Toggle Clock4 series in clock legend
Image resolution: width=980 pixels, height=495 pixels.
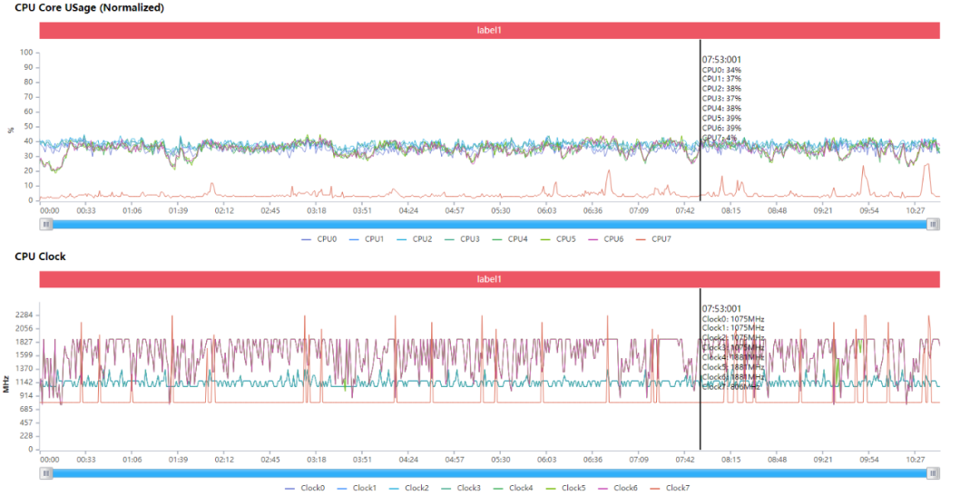[513, 488]
